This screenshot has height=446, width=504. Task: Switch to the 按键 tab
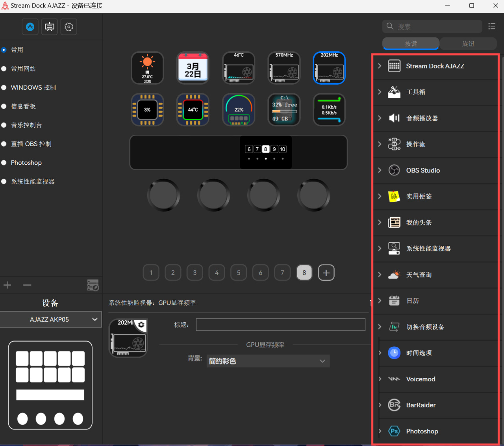[411, 43]
